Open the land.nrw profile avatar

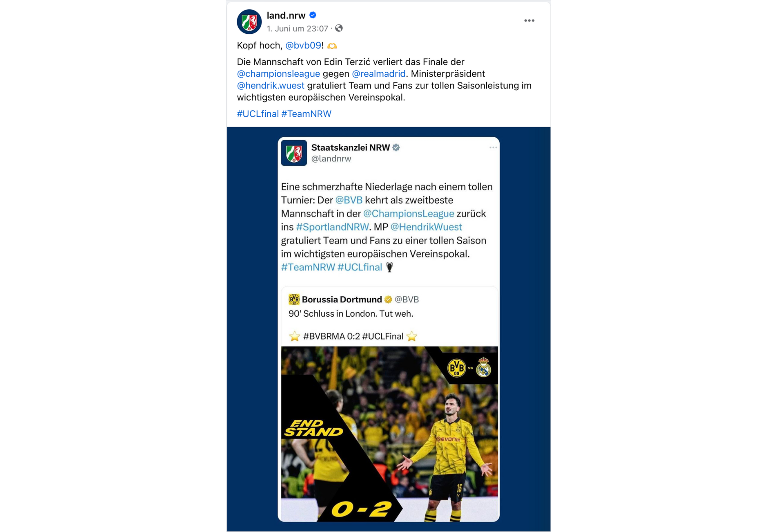coord(249,22)
